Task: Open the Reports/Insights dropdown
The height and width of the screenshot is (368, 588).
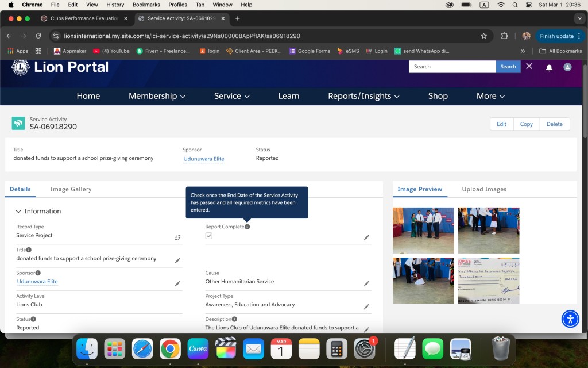Action: tap(363, 96)
